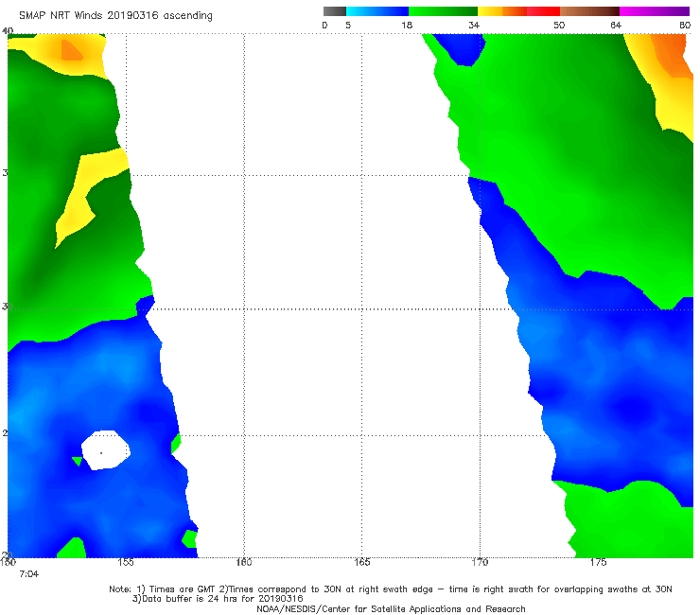Click the "64" label under the color bar

[x=616, y=26]
